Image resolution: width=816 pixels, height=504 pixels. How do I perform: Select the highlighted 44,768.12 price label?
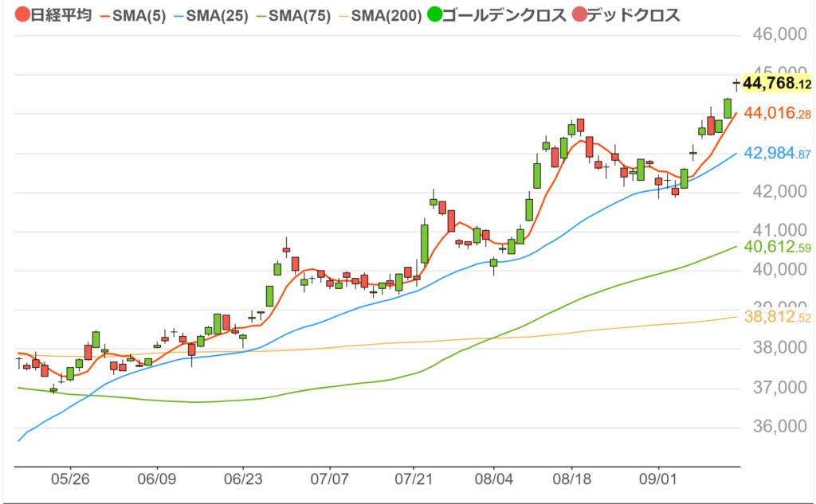[776, 84]
